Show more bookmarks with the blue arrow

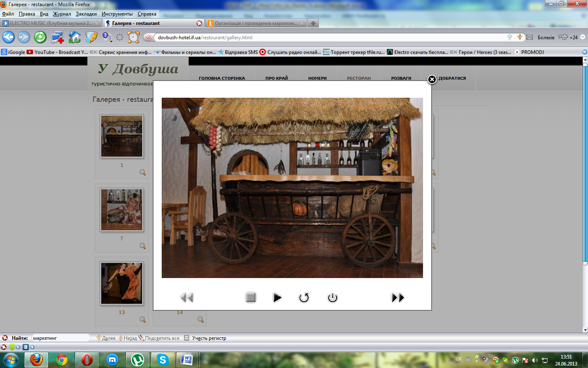coord(584,52)
